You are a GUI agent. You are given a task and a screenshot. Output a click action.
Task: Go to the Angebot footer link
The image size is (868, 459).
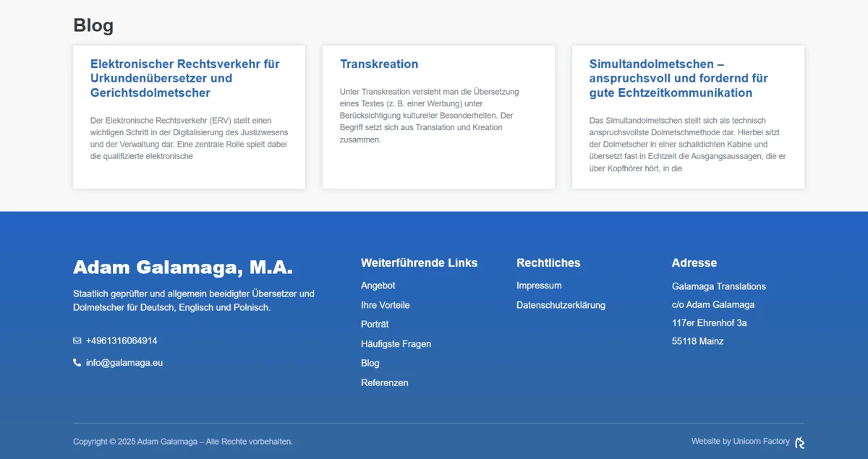point(378,286)
